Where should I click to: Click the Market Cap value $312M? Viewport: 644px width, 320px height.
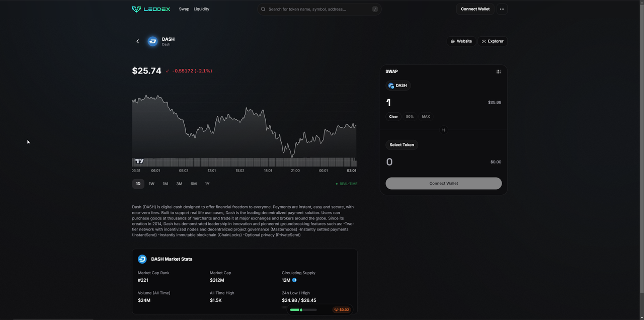point(217,280)
